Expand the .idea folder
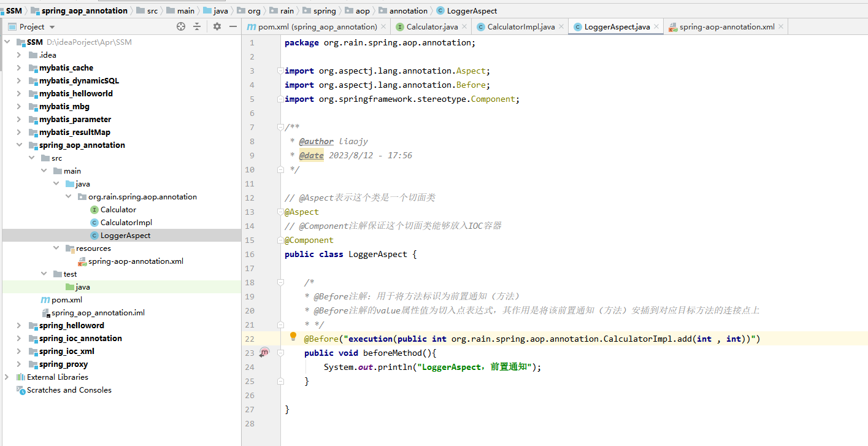The width and height of the screenshot is (868, 446). coord(19,55)
